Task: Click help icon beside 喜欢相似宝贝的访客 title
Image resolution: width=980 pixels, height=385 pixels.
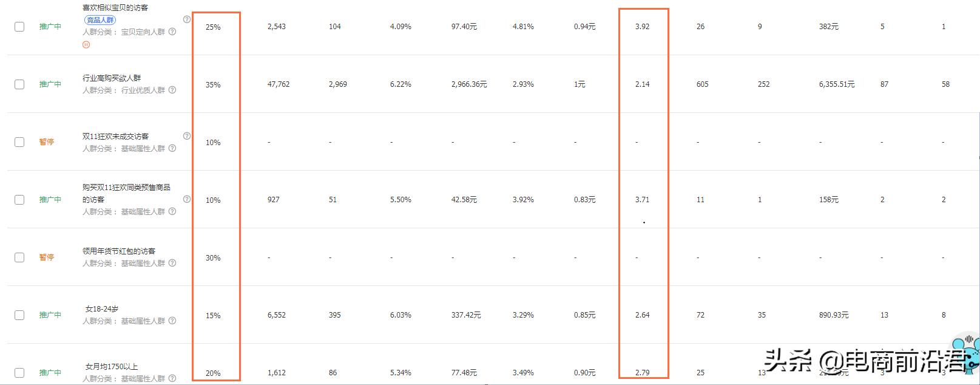Action: click(x=187, y=19)
